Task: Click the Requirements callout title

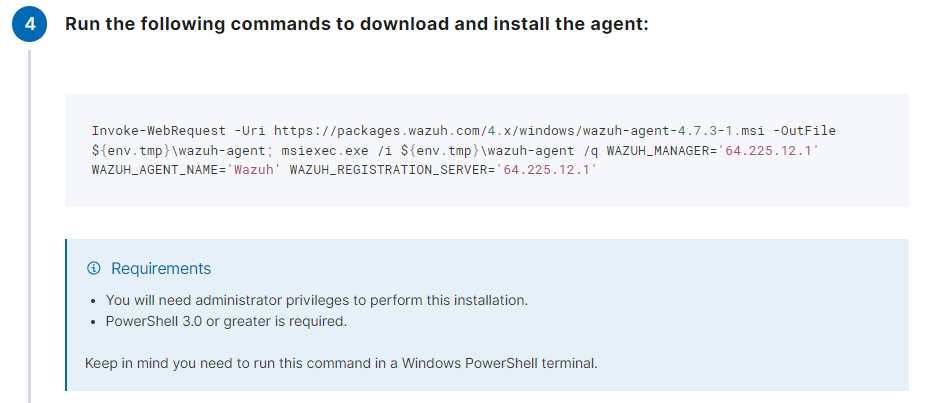Action: [161, 268]
